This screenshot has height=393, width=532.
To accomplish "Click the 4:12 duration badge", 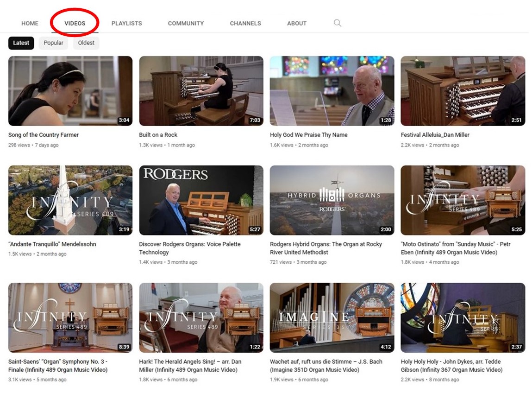I will point(386,347).
